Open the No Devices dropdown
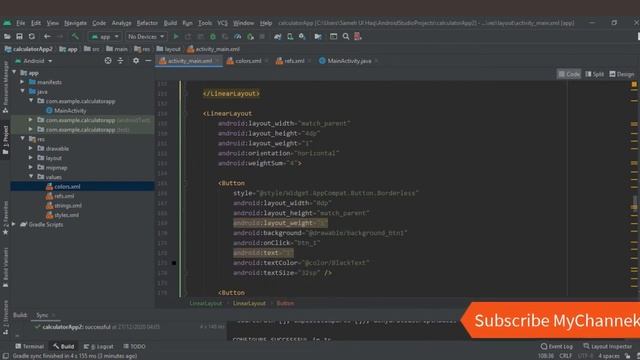640x360 pixels. (146, 37)
